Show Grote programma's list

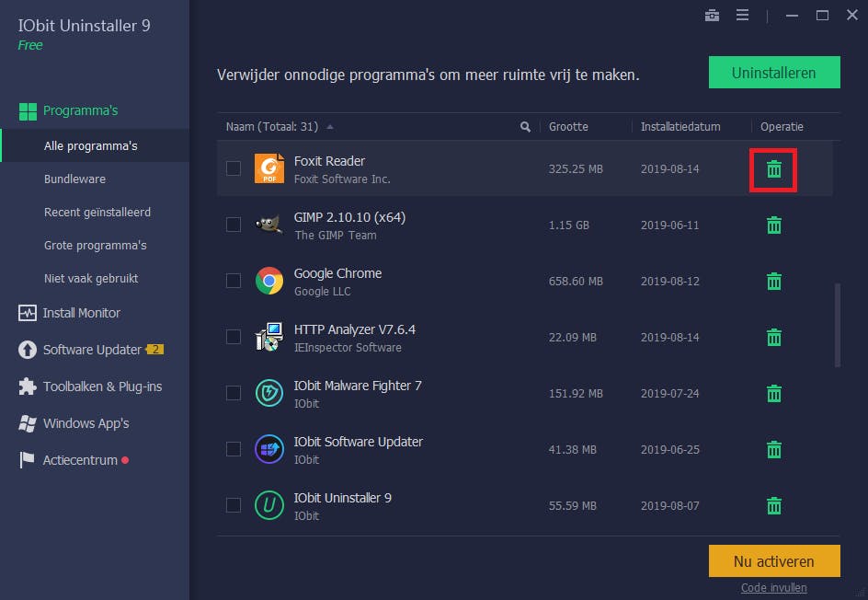[95, 246]
